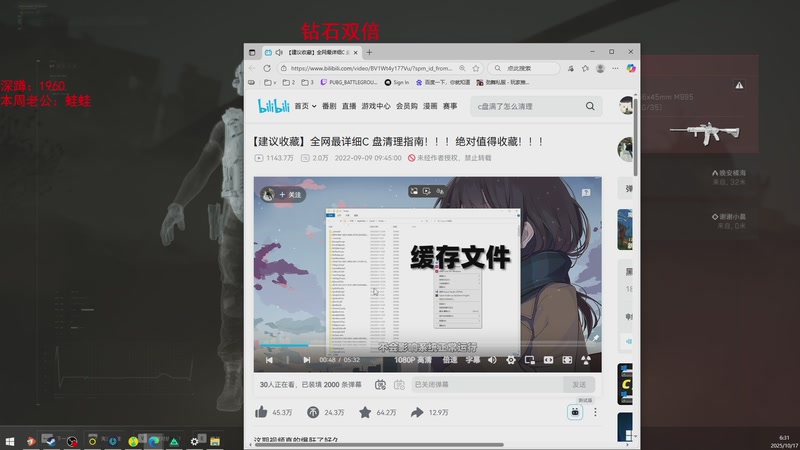Share the video with the arrow icon
The image size is (800, 450).
tap(417, 412)
